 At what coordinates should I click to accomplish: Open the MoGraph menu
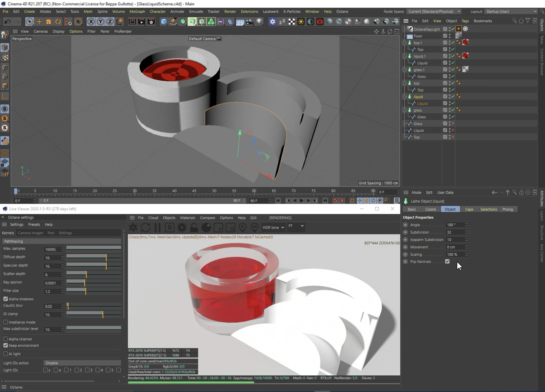tap(137, 11)
